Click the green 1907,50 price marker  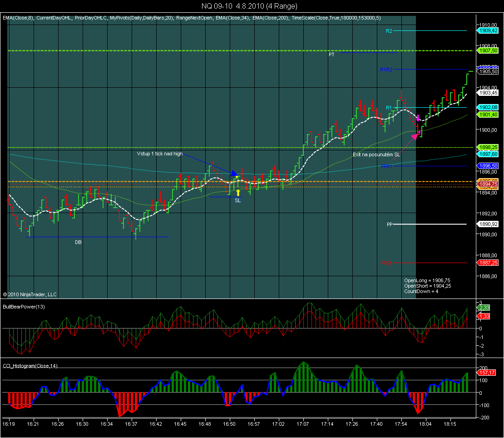(x=488, y=50)
